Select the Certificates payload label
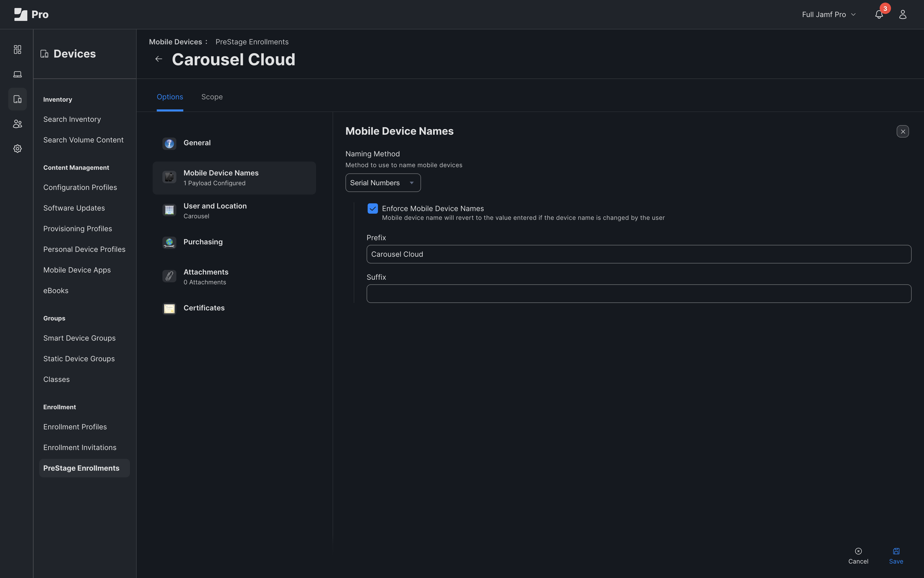This screenshot has height=578, width=924. coord(204,308)
